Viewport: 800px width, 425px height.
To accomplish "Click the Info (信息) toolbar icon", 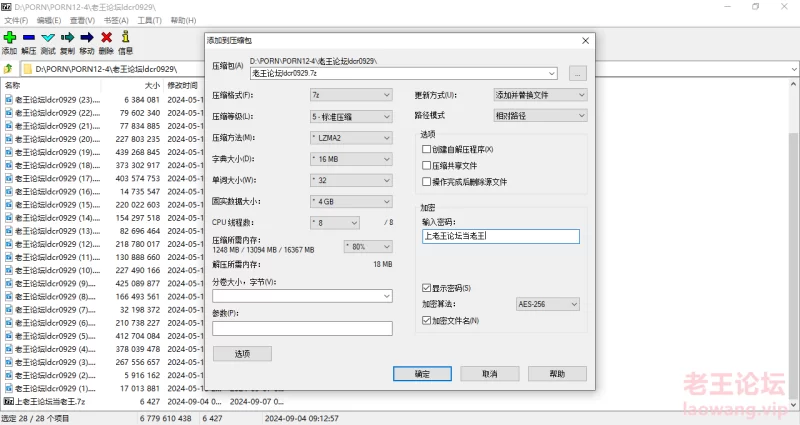I will point(126,37).
